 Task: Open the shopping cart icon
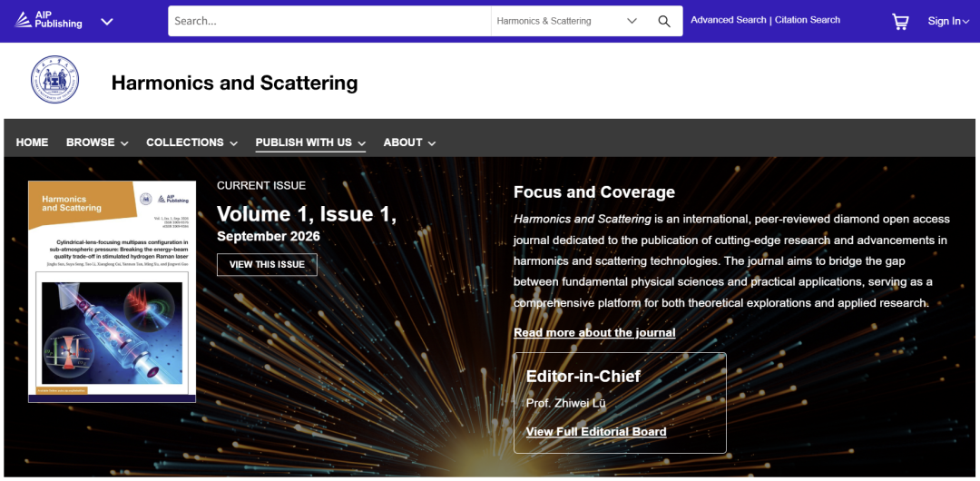point(900,22)
